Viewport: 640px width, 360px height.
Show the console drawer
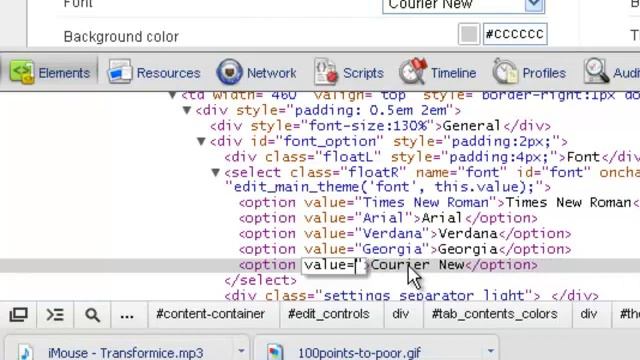click(55, 315)
